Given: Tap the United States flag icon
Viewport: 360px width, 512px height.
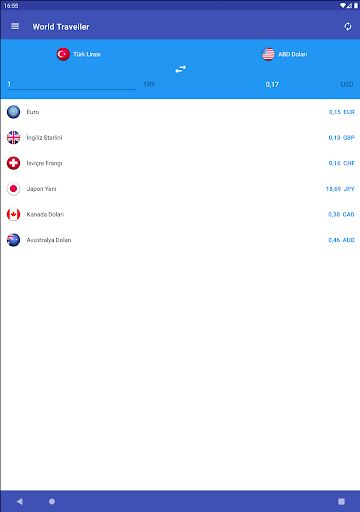Looking at the screenshot, I should click(268, 54).
